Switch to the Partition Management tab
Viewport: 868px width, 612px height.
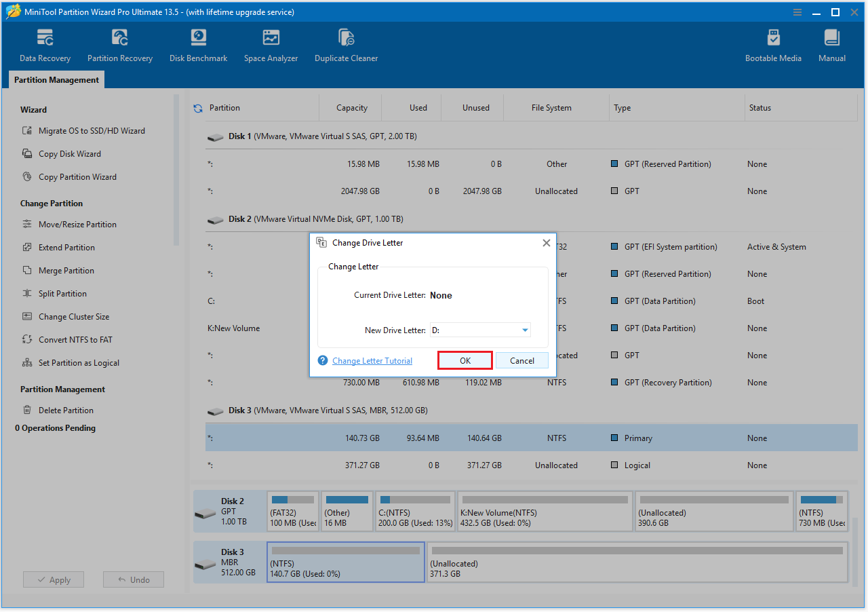point(56,79)
